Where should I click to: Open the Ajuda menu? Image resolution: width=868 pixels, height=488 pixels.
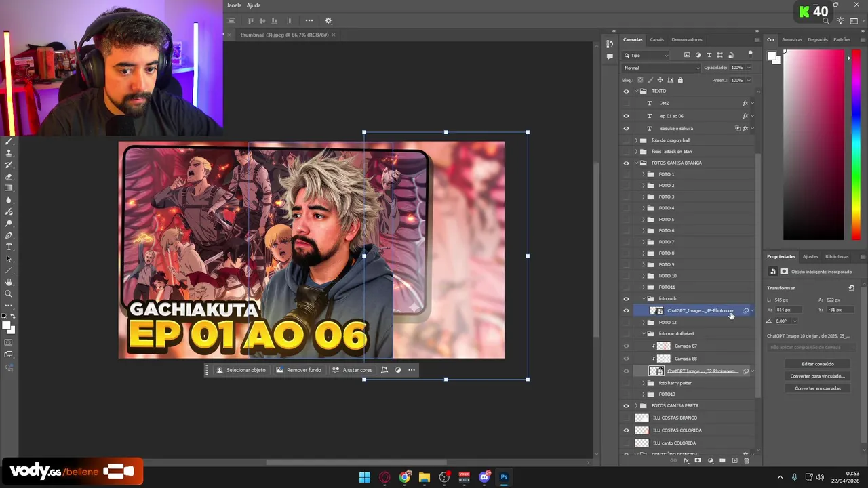(254, 5)
